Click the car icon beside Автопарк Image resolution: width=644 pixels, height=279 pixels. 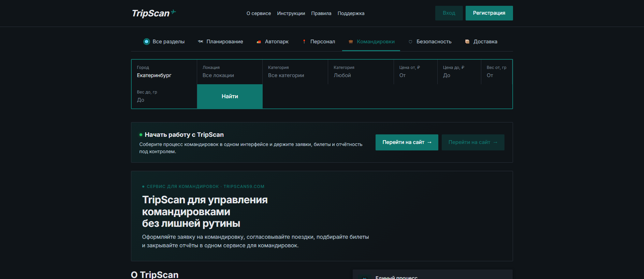pos(259,42)
